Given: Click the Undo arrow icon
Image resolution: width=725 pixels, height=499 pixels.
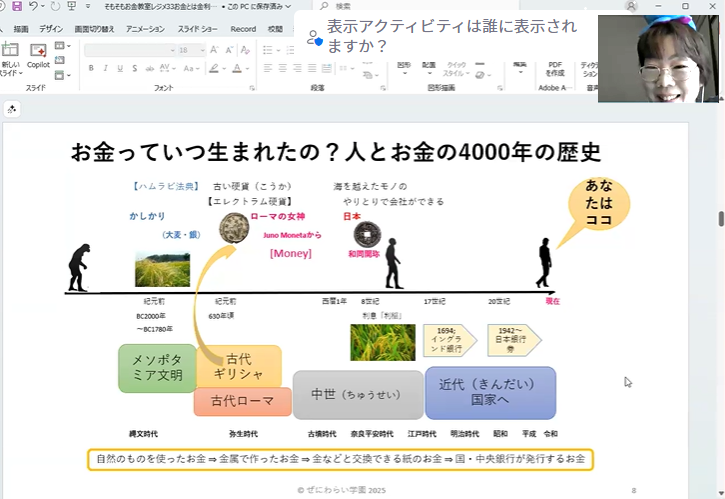Looking at the screenshot, I should pyautogui.click(x=32, y=6).
